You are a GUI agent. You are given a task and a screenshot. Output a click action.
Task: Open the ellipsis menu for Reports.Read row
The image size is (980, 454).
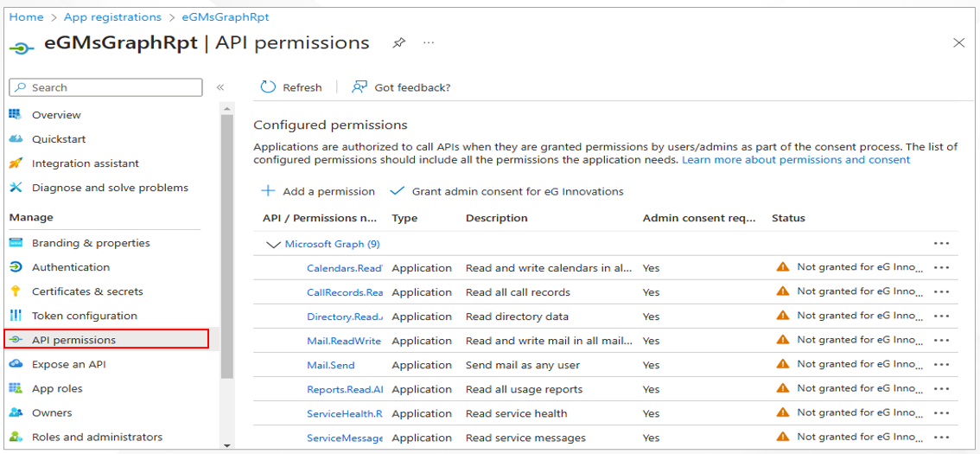pyautogui.click(x=941, y=389)
